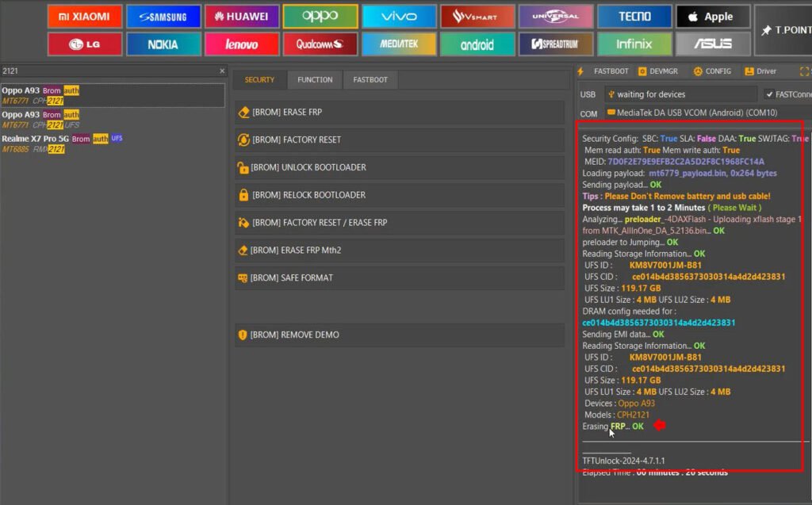Screen dimensions: 812x505
Task: Click the MEID value in the log
Action: [x=686, y=162]
